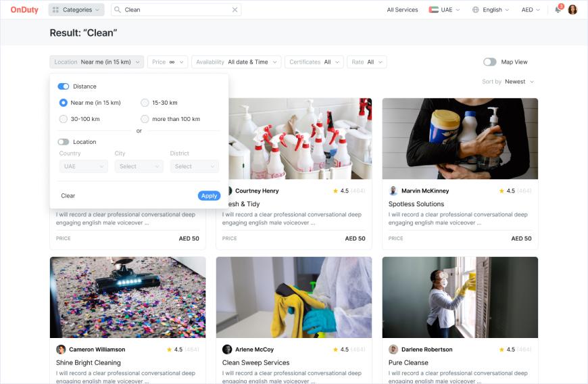Click the Apply button
Viewport: 588px width, 384px height.
tap(209, 196)
